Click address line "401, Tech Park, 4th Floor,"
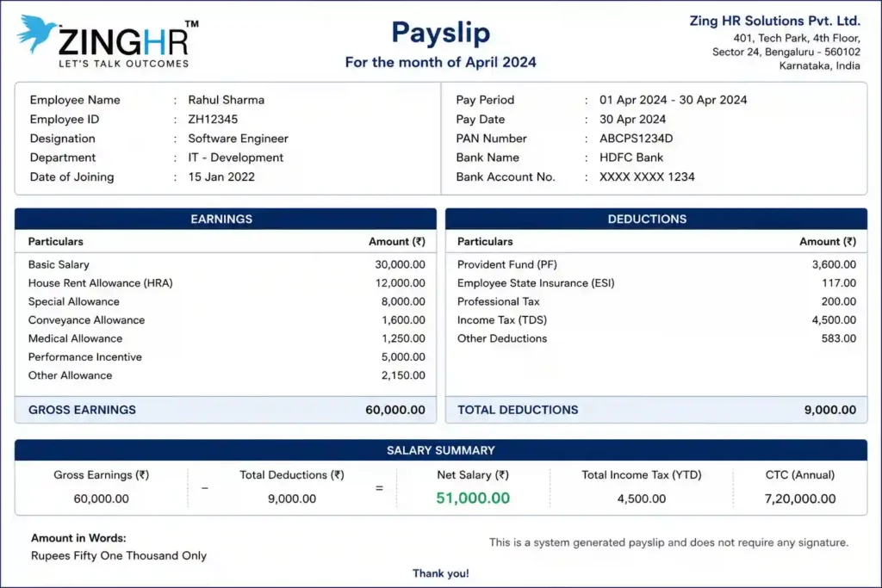Screen dimensions: 882x588 (797, 38)
